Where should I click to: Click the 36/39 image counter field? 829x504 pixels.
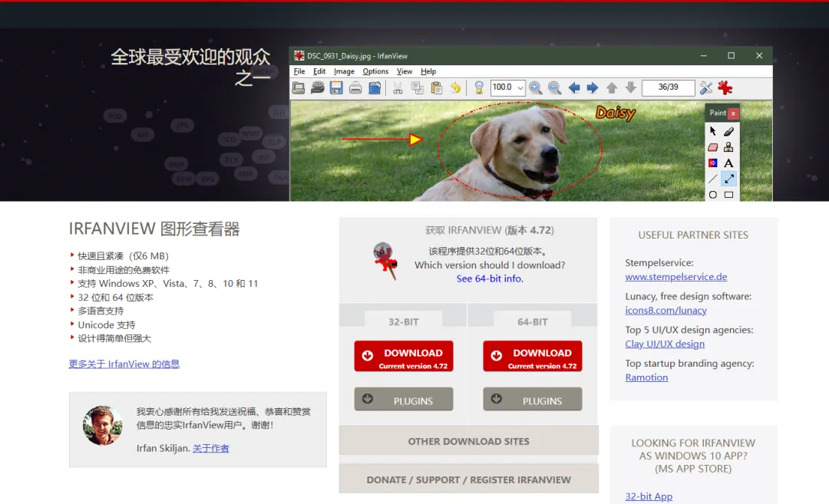(x=669, y=87)
